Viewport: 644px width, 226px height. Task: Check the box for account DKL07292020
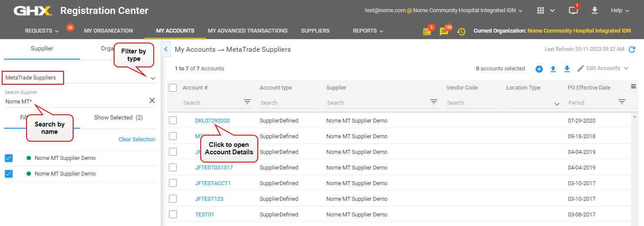coord(173,120)
